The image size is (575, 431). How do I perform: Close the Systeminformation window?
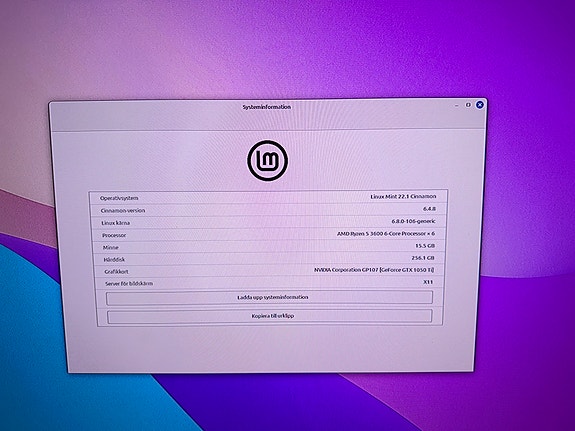pos(479,105)
